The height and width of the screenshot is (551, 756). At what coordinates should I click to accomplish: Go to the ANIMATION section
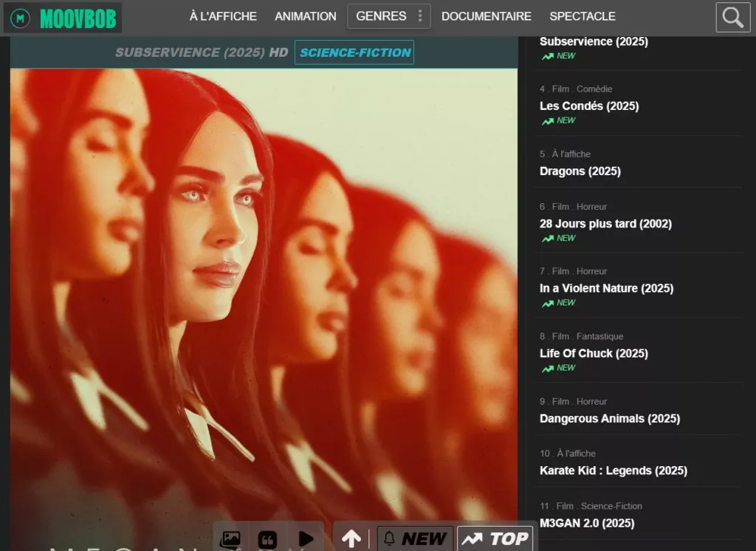pos(305,16)
